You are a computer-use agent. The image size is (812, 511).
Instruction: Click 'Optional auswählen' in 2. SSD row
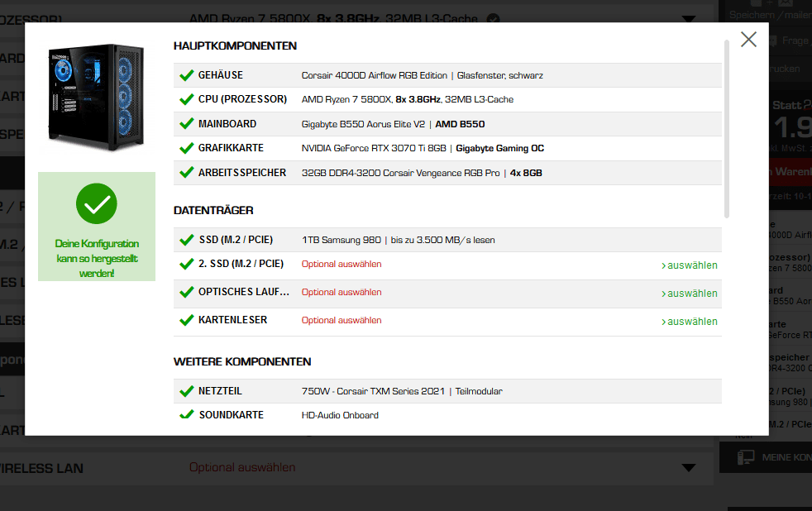pyautogui.click(x=342, y=264)
